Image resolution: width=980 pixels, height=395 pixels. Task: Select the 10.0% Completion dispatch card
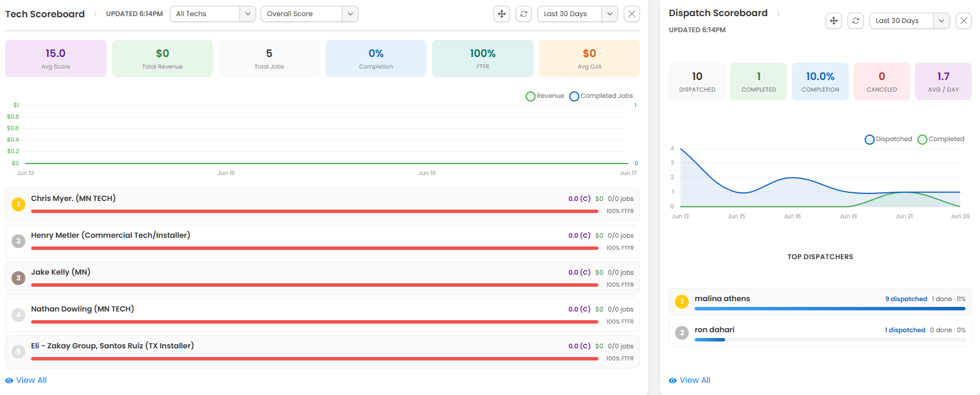click(x=821, y=81)
